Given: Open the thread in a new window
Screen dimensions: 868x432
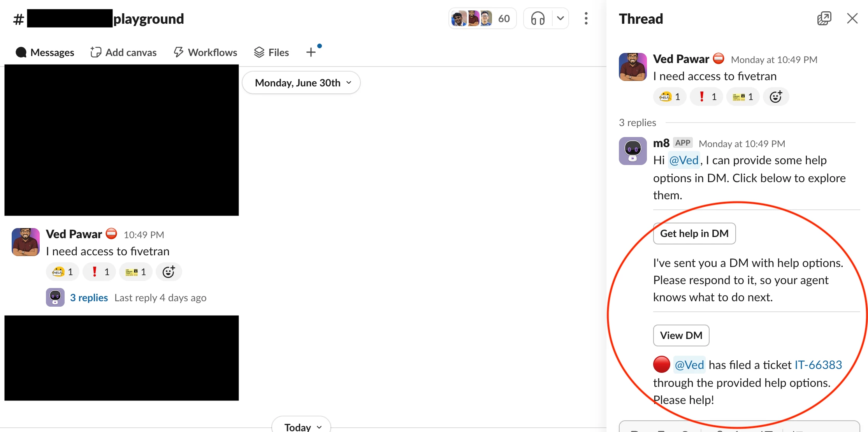Looking at the screenshot, I should (824, 18).
